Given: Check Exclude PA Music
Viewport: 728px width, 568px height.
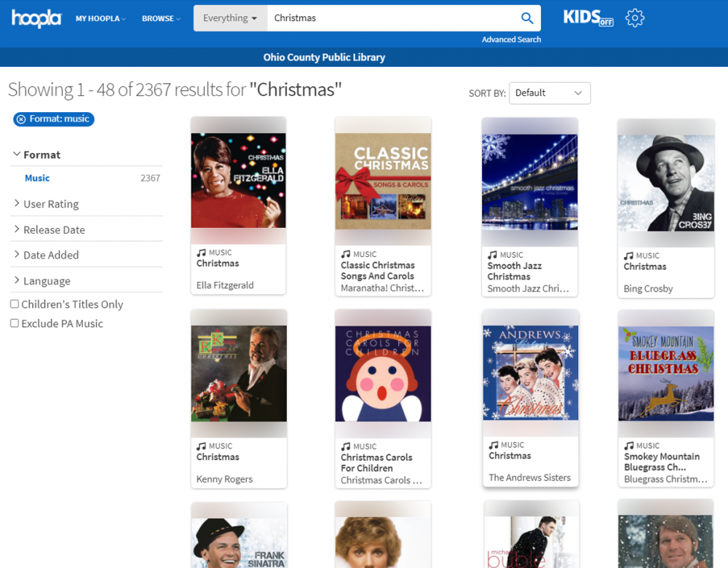Looking at the screenshot, I should 15,323.
